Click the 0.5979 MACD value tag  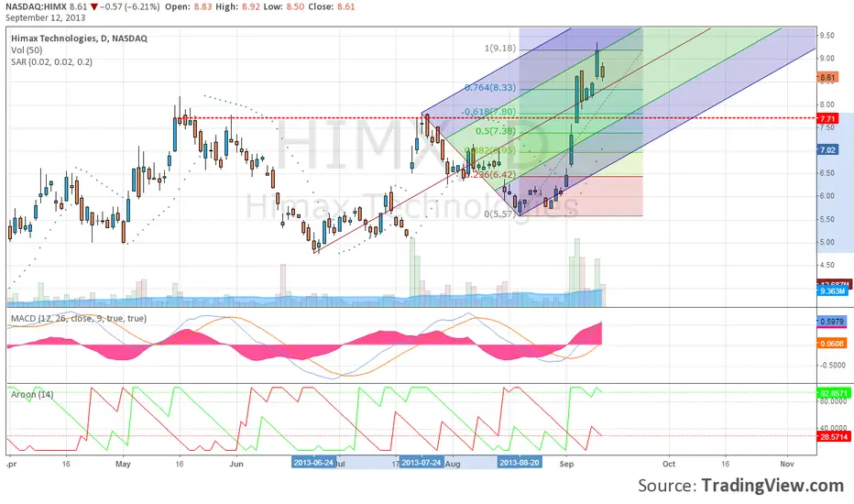(833, 322)
